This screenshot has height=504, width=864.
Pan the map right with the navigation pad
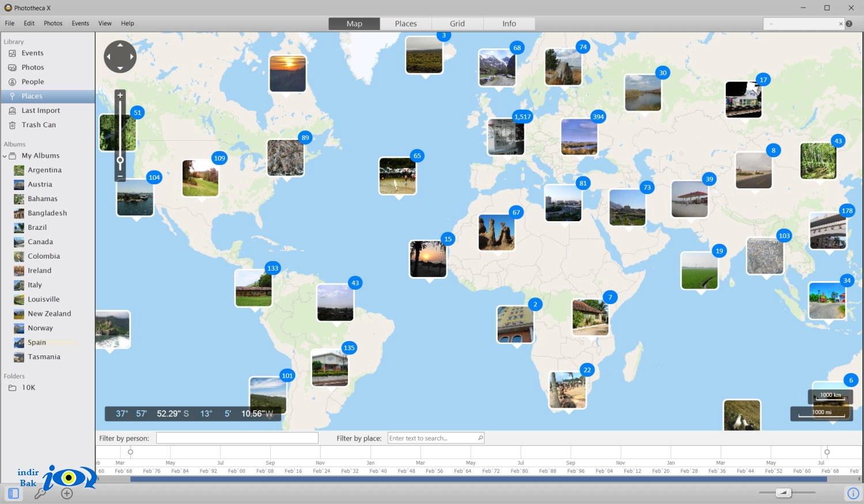[x=132, y=56]
